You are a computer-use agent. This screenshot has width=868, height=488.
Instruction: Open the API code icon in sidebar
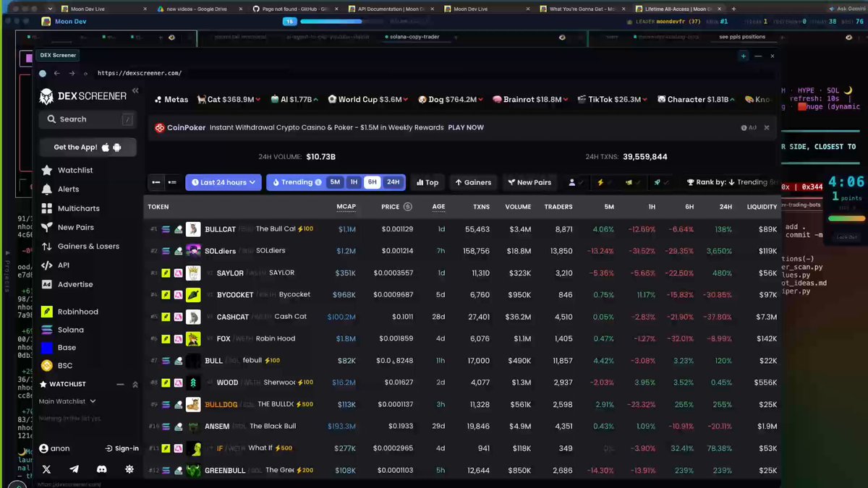[x=47, y=265]
